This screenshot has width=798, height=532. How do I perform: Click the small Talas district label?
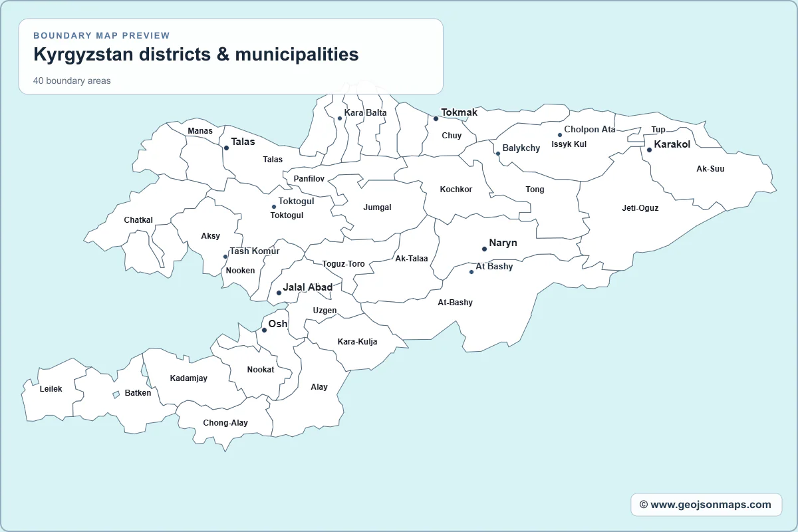tap(273, 160)
